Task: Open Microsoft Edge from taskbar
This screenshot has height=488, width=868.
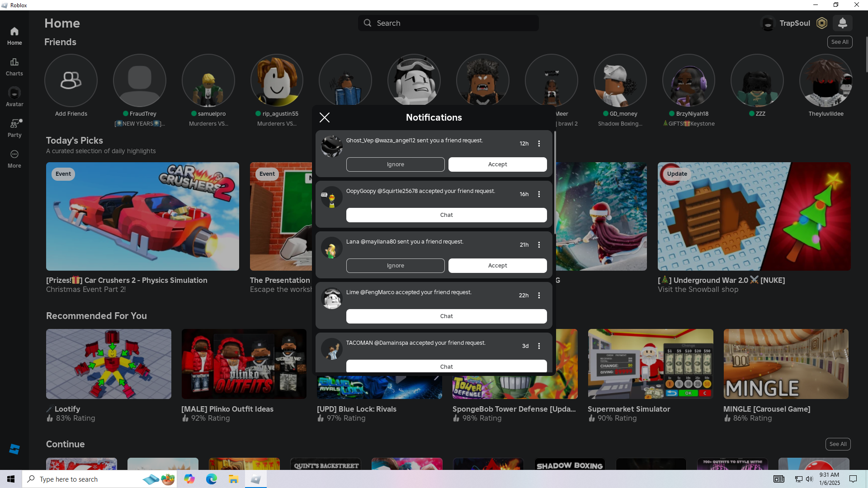Action: (211, 479)
